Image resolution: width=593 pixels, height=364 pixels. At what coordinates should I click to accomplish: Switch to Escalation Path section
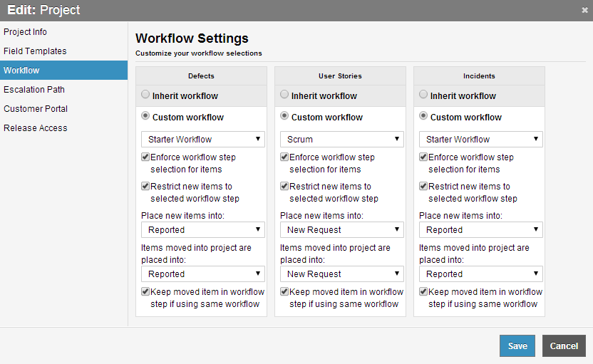click(34, 90)
